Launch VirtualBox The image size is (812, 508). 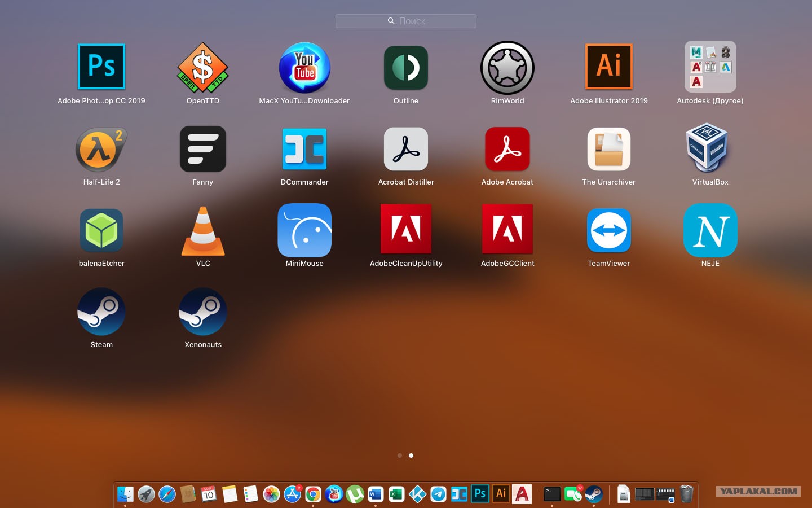(708, 148)
